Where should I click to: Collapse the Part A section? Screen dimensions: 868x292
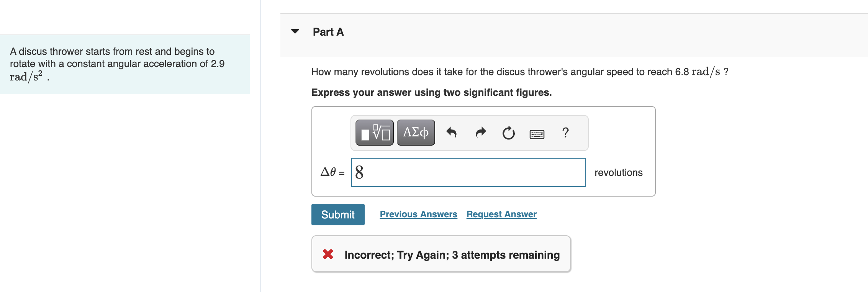click(x=295, y=32)
